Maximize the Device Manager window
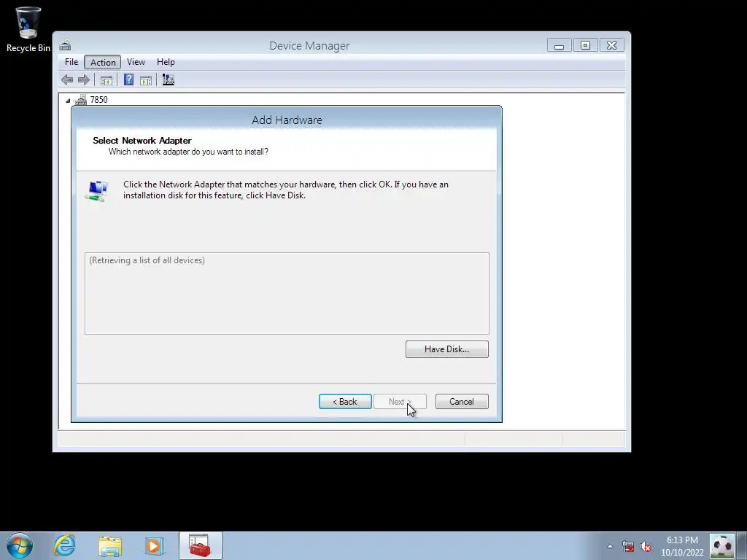Image resolution: width=747 pixels, height=560 pixels. click(x=586, y=45)
